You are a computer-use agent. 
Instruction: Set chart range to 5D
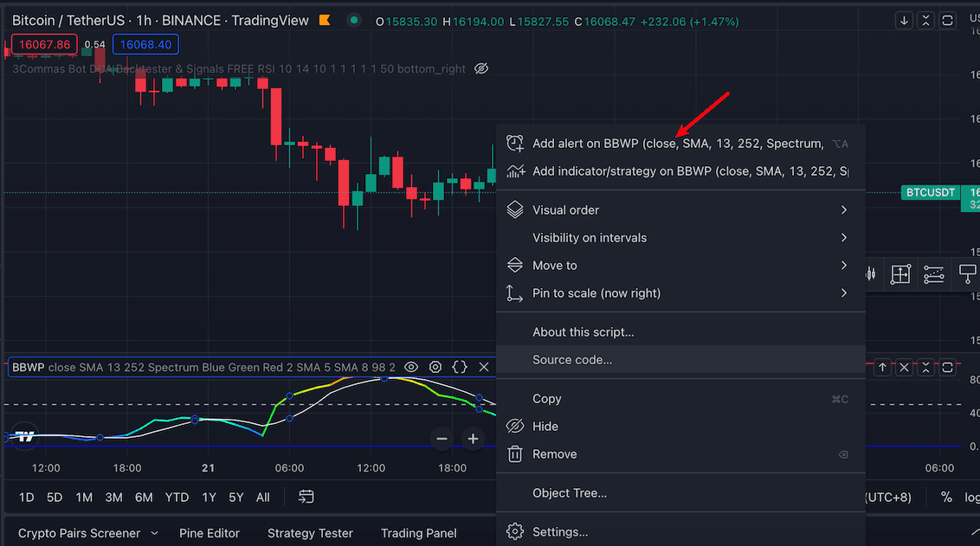(55, 497)
